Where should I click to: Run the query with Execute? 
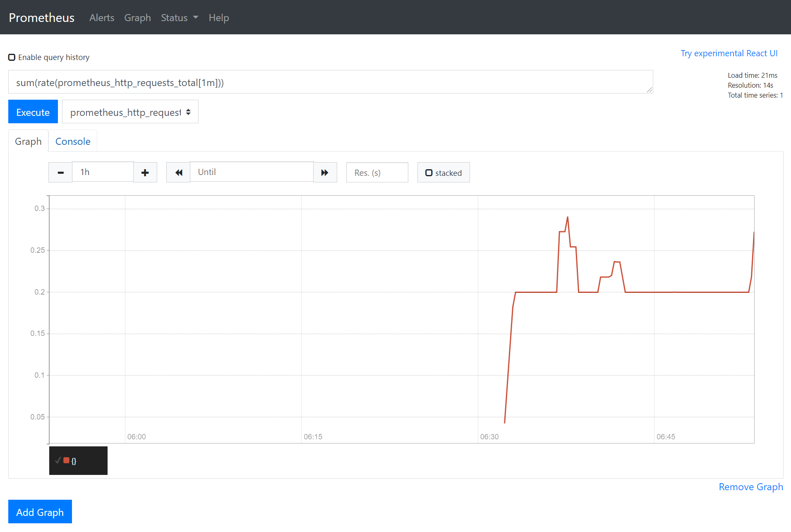[33, 112]
